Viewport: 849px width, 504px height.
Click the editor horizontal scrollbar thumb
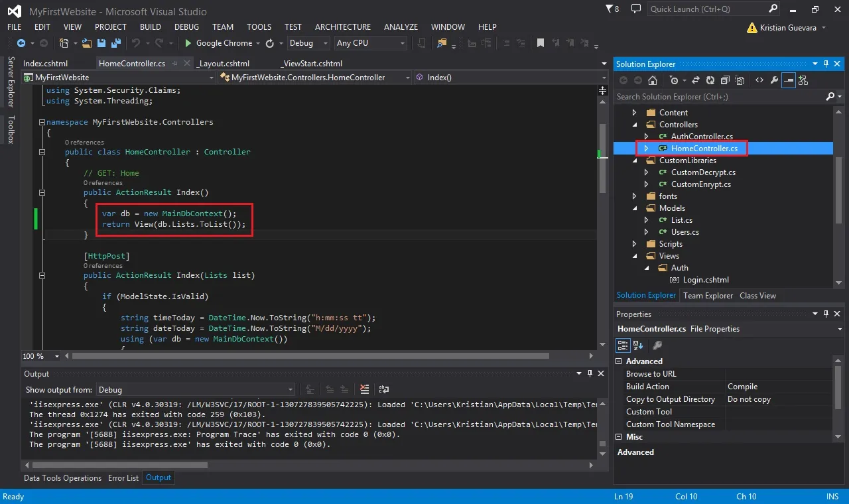pyautogui.click(x=310, y=356)
